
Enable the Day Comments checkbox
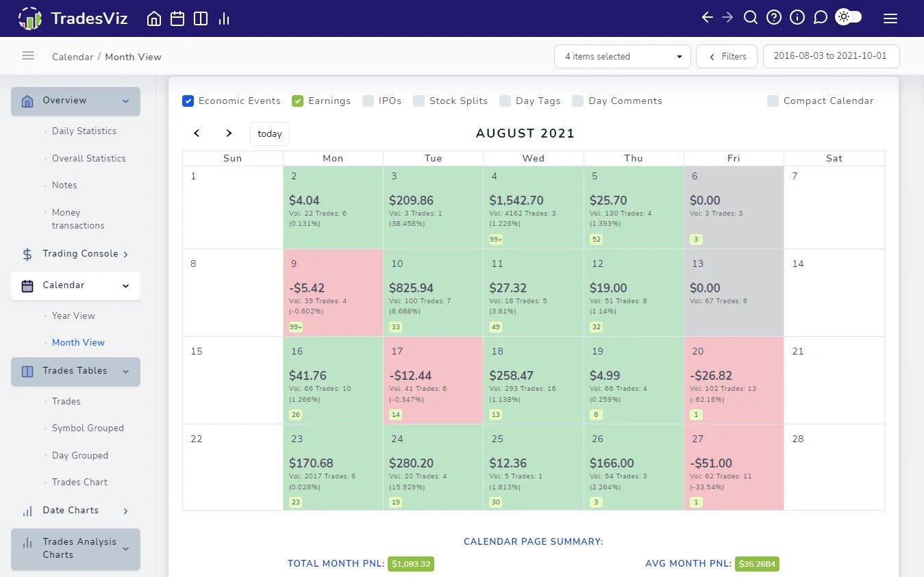(x=577, y=101)
